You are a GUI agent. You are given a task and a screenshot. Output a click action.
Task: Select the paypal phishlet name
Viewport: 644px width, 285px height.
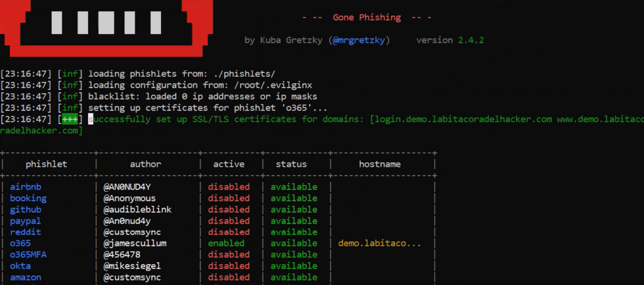coord(25,221)
